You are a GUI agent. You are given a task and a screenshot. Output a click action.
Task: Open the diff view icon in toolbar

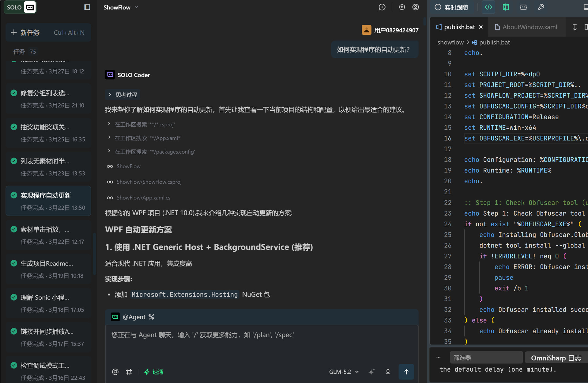point(506,7)
